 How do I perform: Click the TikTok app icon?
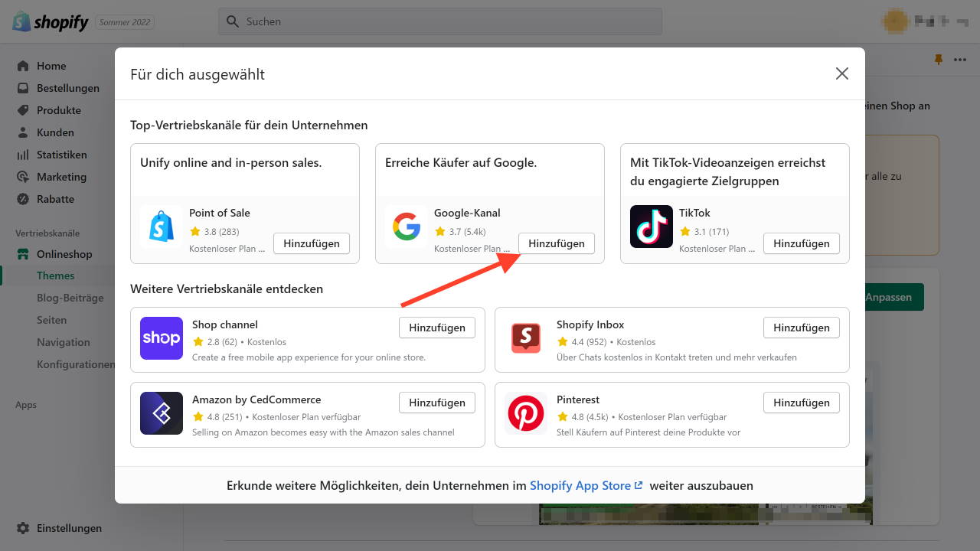[652, 227]
